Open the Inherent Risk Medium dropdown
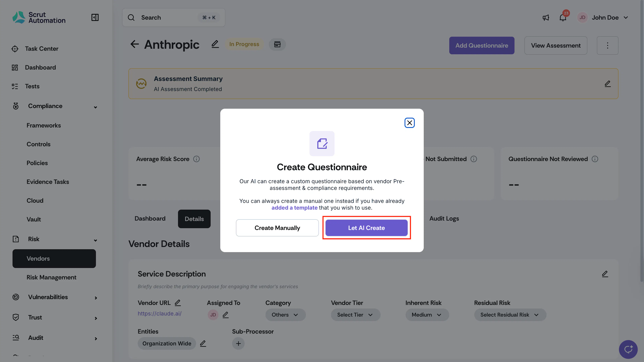644x362 pixels. (427, 315)
